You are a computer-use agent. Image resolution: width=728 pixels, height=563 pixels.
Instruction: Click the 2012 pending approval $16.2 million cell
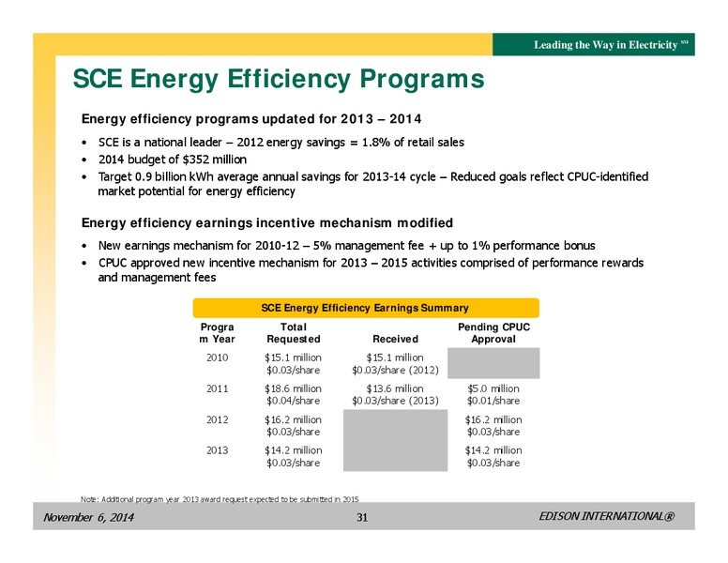[493, 425]
